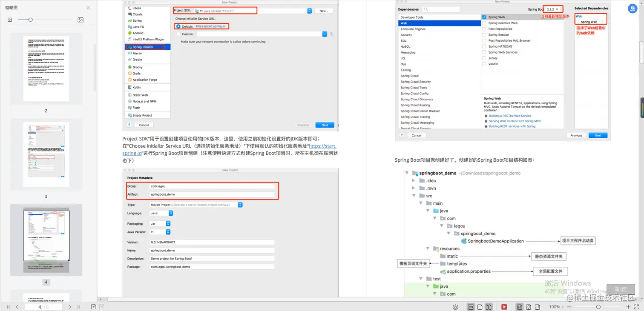Go forward to next view
Viewport: 644px width, 311px height.
102,307
